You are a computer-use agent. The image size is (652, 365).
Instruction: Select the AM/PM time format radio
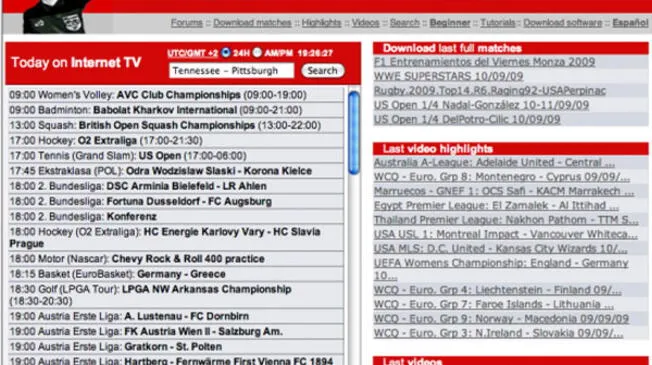(257, 52)
